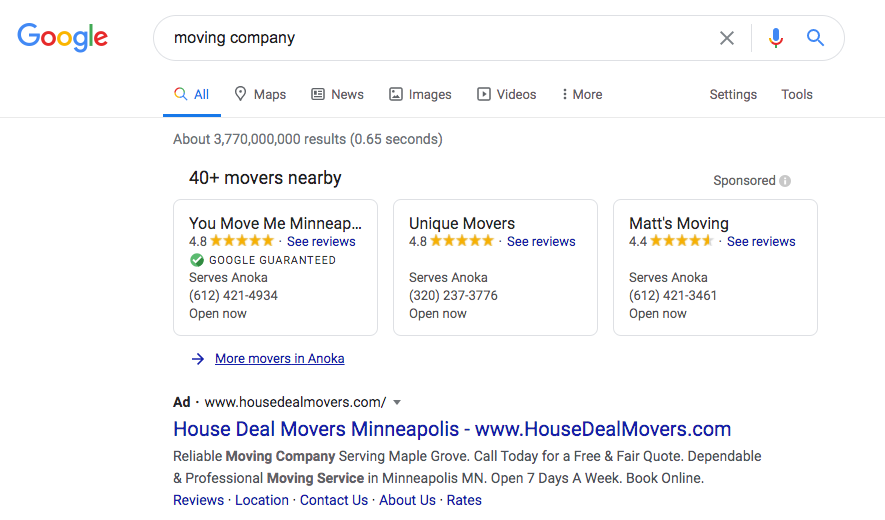This screenshot has height=520, width=885.
Task: Expand the dropdown arrow next to housedealmovers.com
Action: 397,403
